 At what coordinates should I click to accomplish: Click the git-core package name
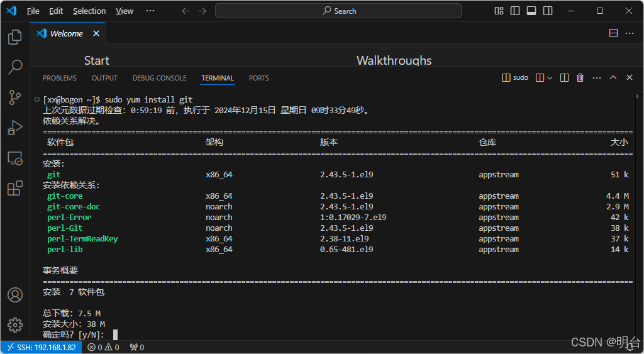(x=65, y=196)
